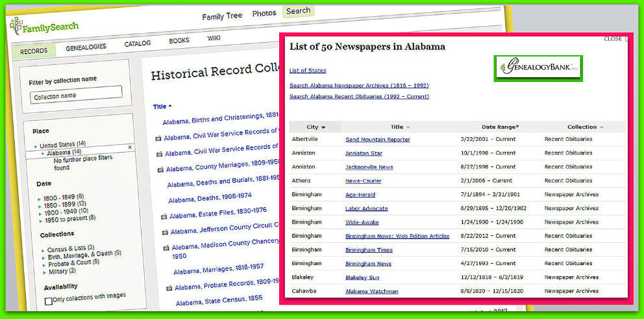Sort newspaper list by City column
This screenshot has width=644, height=319.
coord(316,127)
